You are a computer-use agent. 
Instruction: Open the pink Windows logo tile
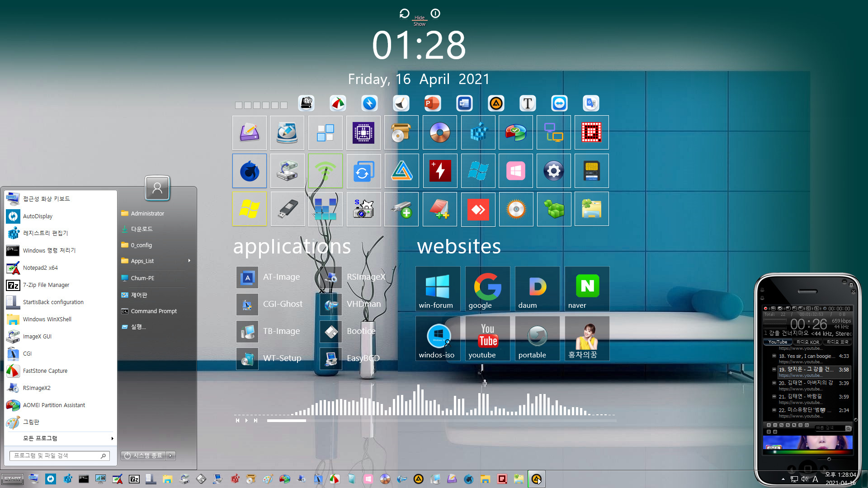[x=516, y=171]
